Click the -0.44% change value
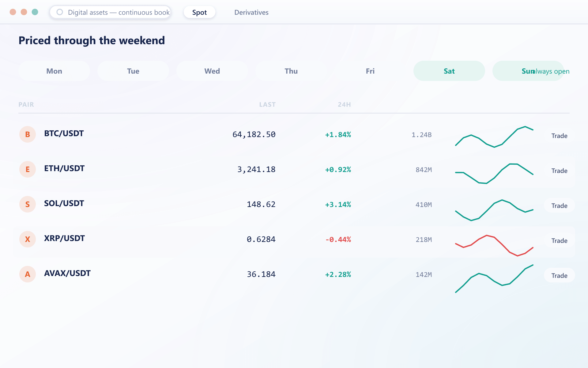The image size is (588, 368). coord(338,240)
